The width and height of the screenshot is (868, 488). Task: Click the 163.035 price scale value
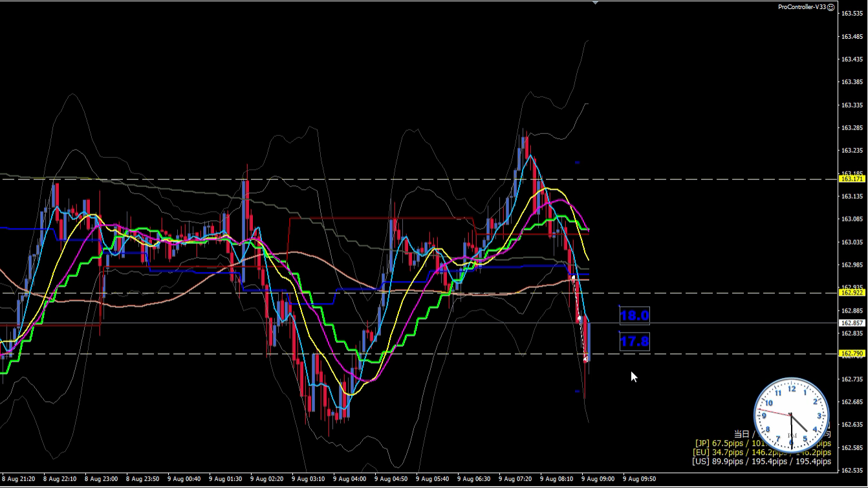point(852,242)
